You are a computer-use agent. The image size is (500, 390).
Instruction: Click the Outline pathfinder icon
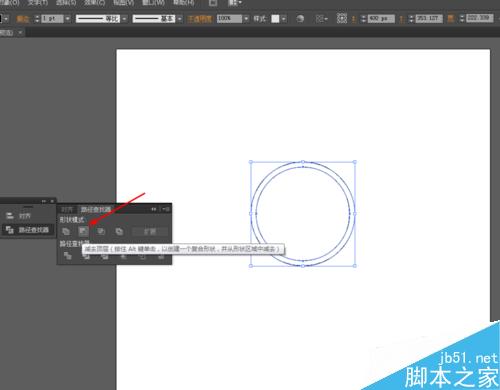[x=142, y=257]
